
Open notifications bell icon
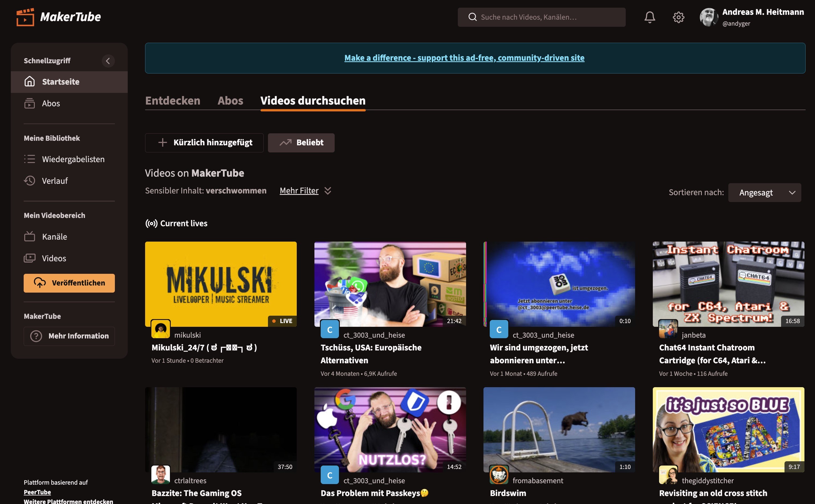[649, 17]
